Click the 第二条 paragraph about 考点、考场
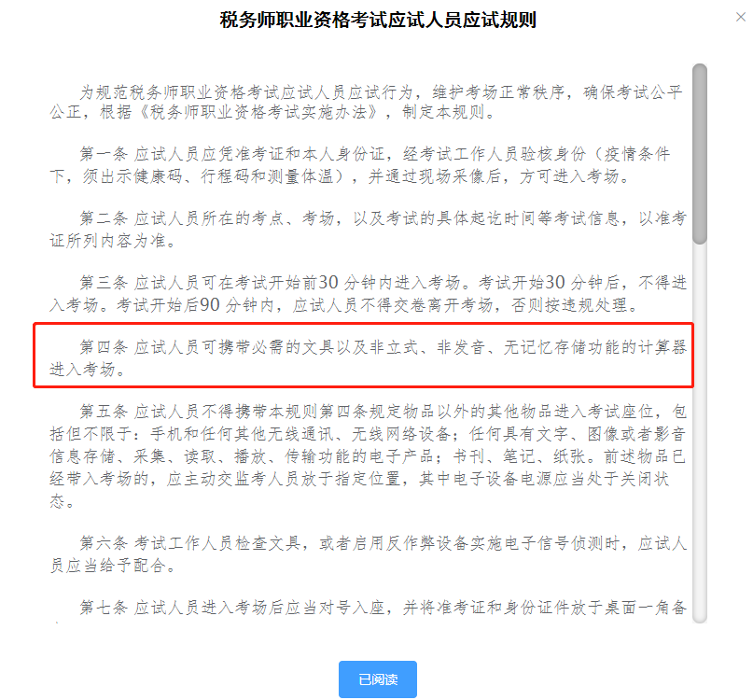Screen dimensions: 753x700 click(368, 230)
